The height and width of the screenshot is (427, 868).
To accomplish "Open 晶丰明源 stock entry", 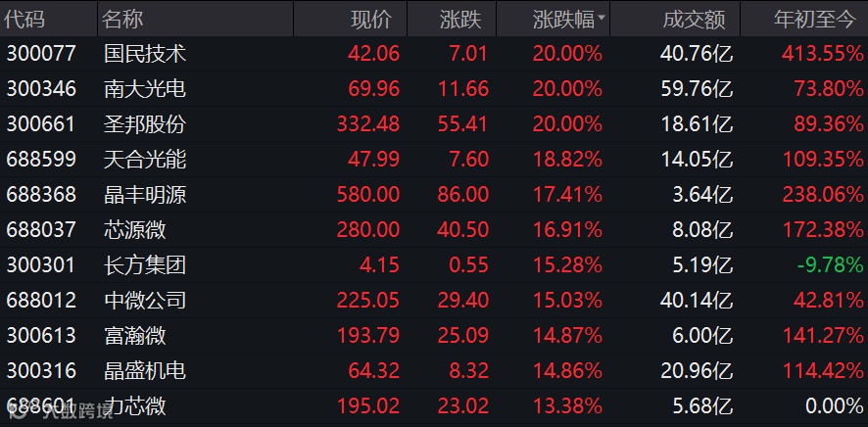I will click(x=144, y=195).
